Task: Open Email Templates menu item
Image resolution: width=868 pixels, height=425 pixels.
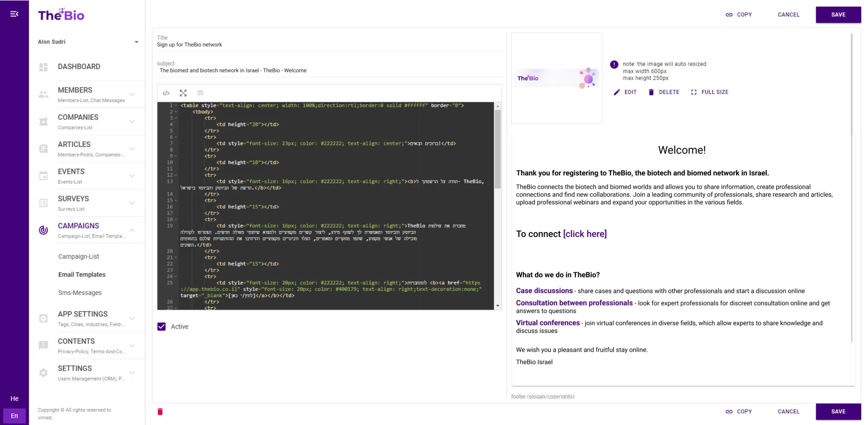Action: (x=82, y=275)
